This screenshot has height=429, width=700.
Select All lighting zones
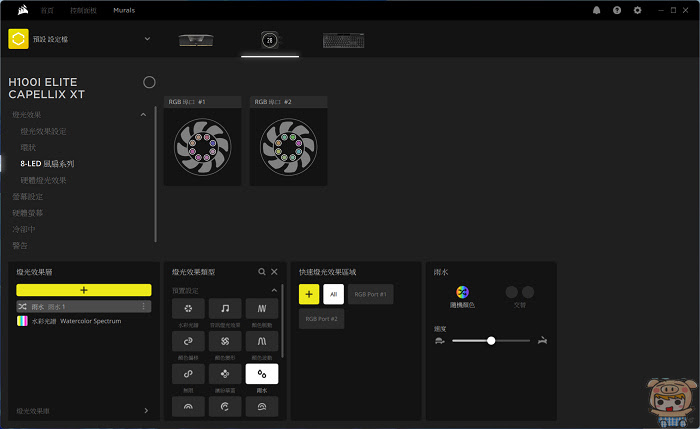[x=333, y=294]
